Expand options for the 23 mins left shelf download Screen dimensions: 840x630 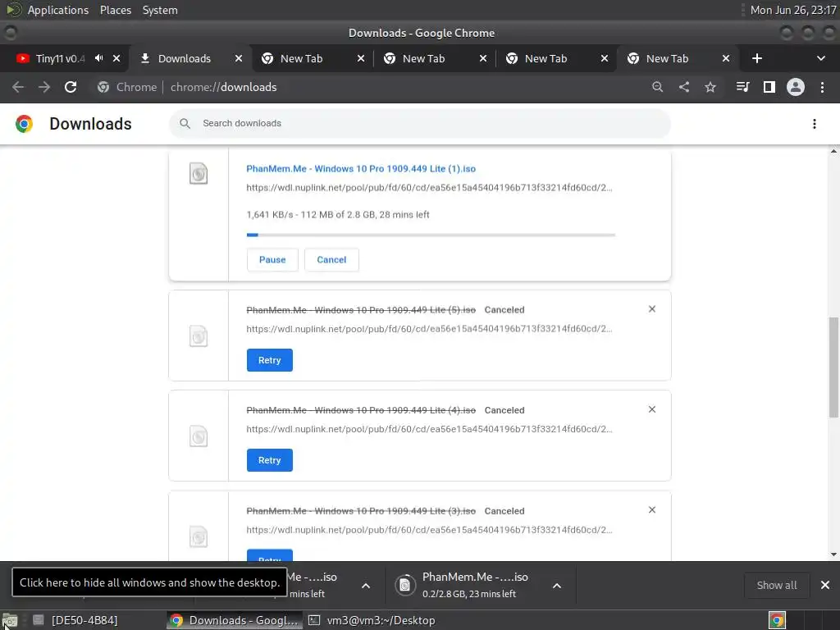(557, 586)
